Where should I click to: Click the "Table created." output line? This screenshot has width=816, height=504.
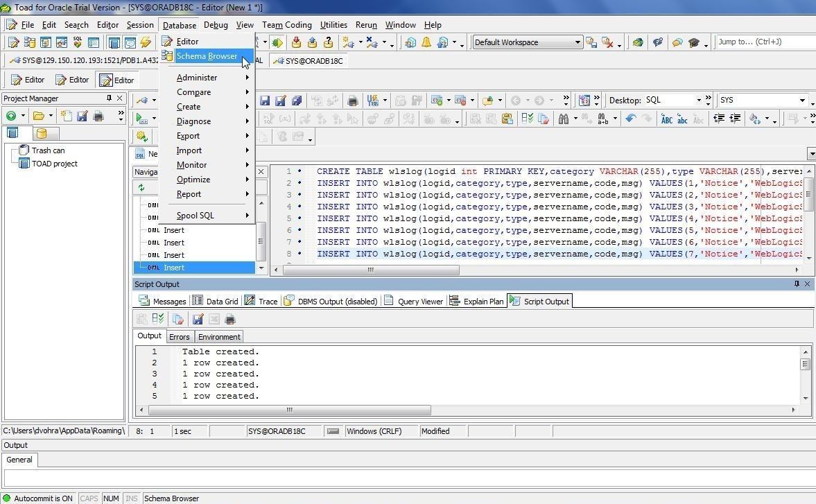tap(220, 351)
